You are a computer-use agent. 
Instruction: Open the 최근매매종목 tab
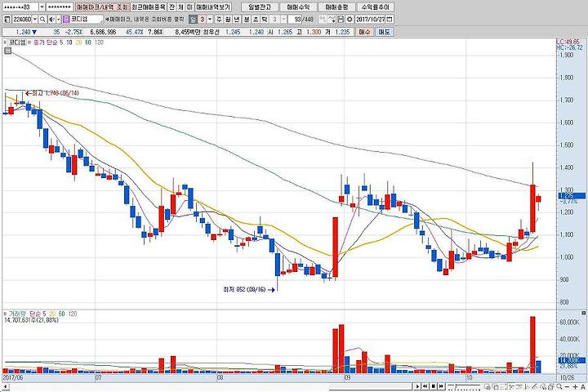[x=148, y=7]
